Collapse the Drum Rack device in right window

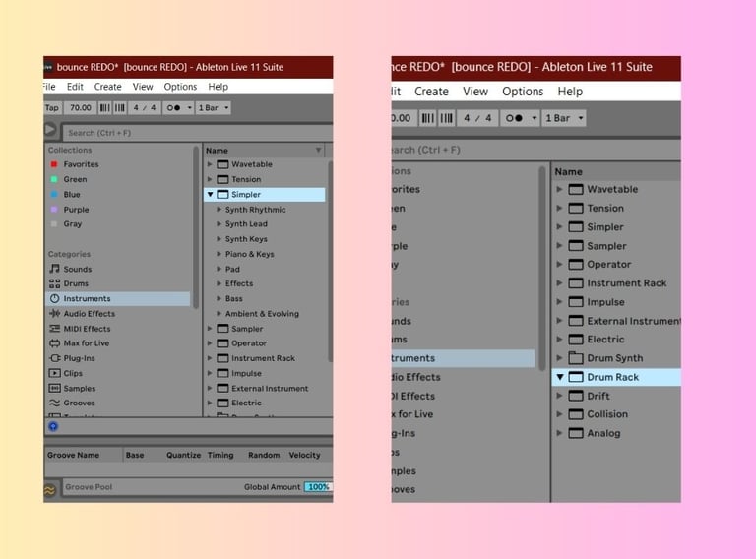click(x=560, y=377)
